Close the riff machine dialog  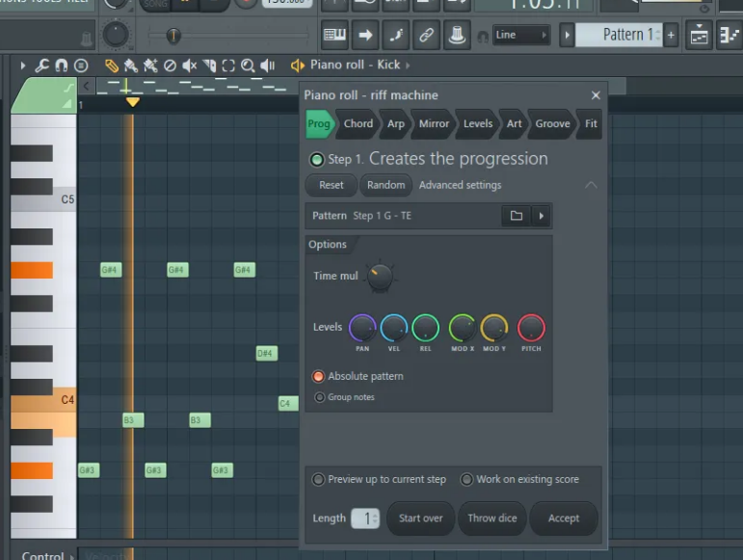point(596,95)
